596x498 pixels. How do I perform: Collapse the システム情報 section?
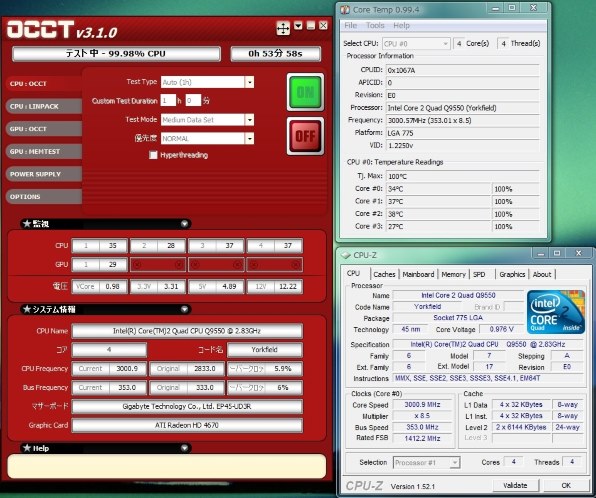(184, 309)
